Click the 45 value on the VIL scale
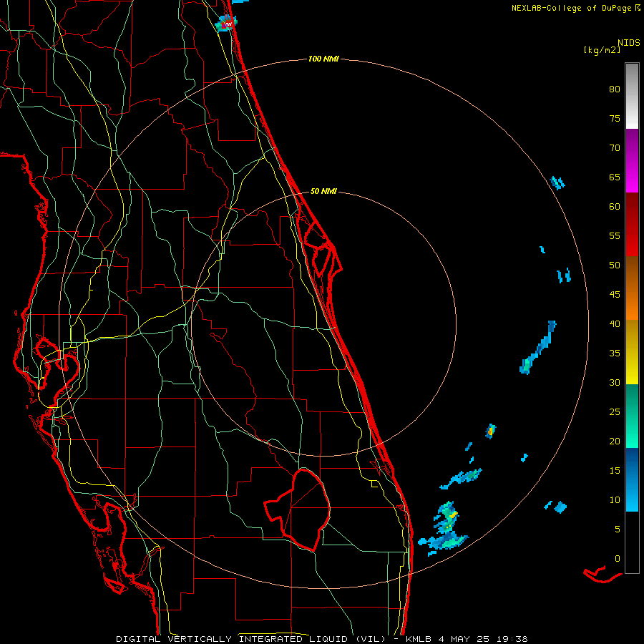Image resolution: width=644 pixels, height=644 pixels. click(615, 295)
